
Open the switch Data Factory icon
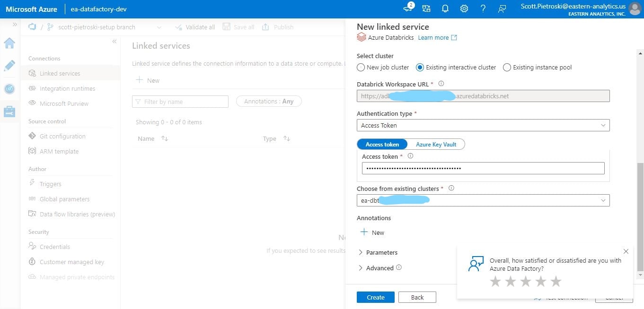pos(426,9)
